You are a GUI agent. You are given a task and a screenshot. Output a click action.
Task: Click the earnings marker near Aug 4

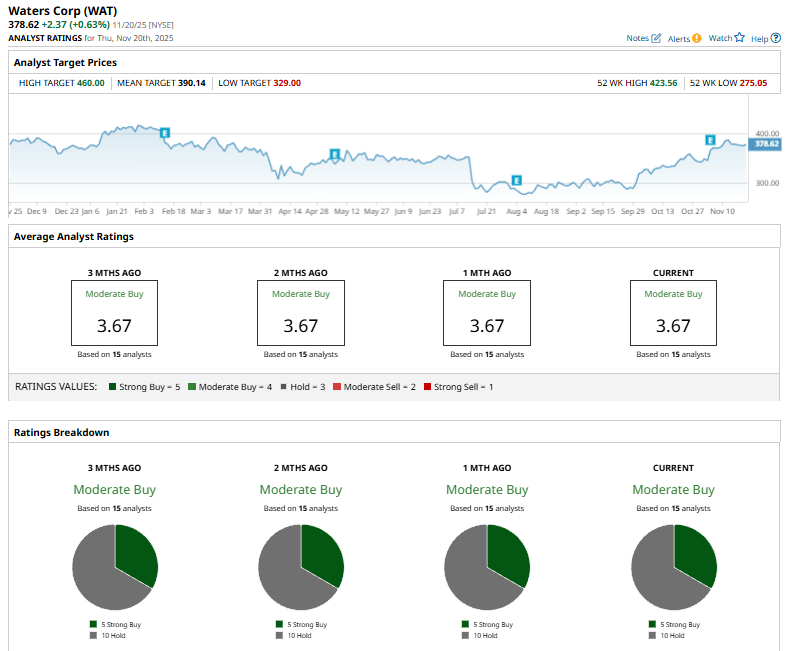point(516,181)
